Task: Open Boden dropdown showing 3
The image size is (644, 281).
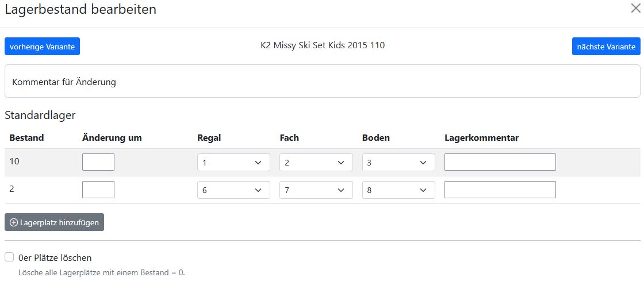Action: pyautogui.click(x=398, y=163)
